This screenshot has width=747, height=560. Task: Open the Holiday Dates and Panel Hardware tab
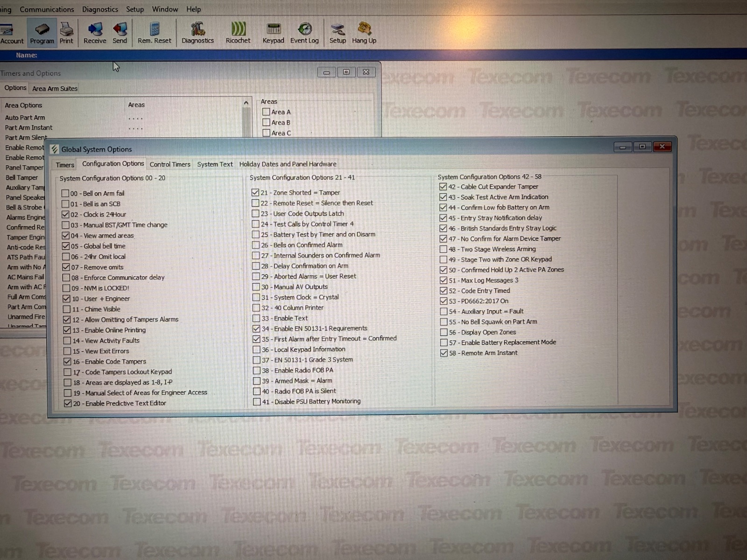click(288, 164)
